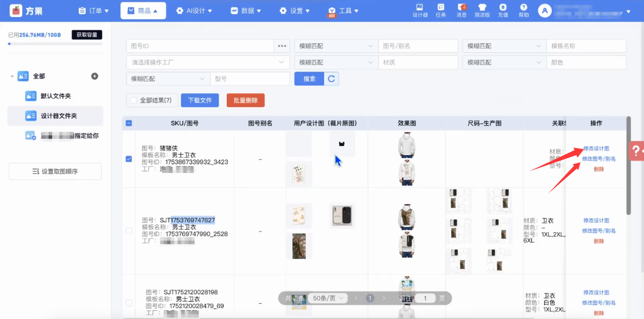Open the 50条/页 page size dropdown
644x319 pixels.
pyautogui.click(x=328, y=298)
